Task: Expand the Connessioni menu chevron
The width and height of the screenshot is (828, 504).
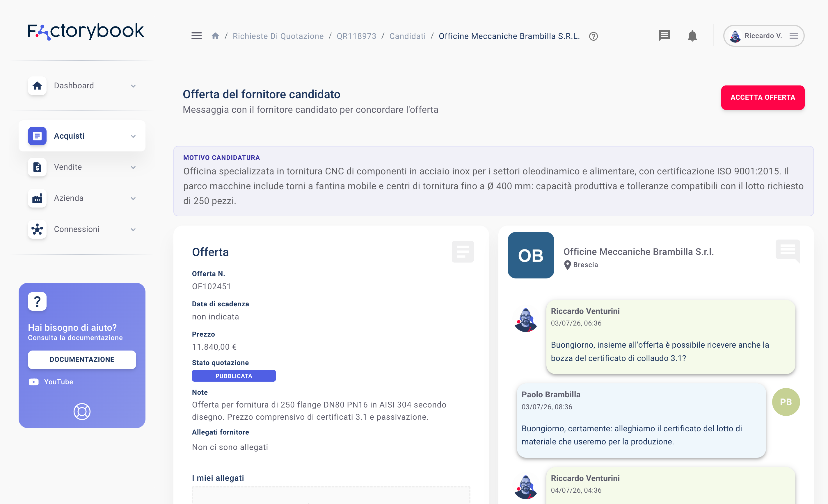Action: coord(133,230)
